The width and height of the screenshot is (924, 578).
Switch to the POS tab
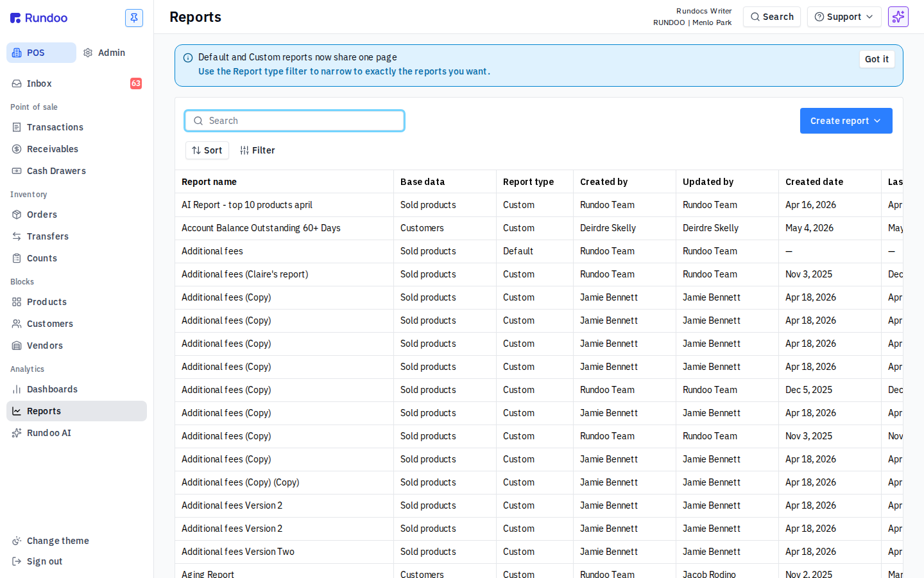41,53
